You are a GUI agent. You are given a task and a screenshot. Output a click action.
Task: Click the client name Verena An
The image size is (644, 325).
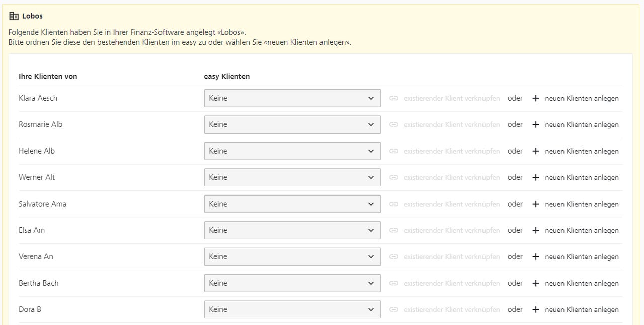pos(36,256)
